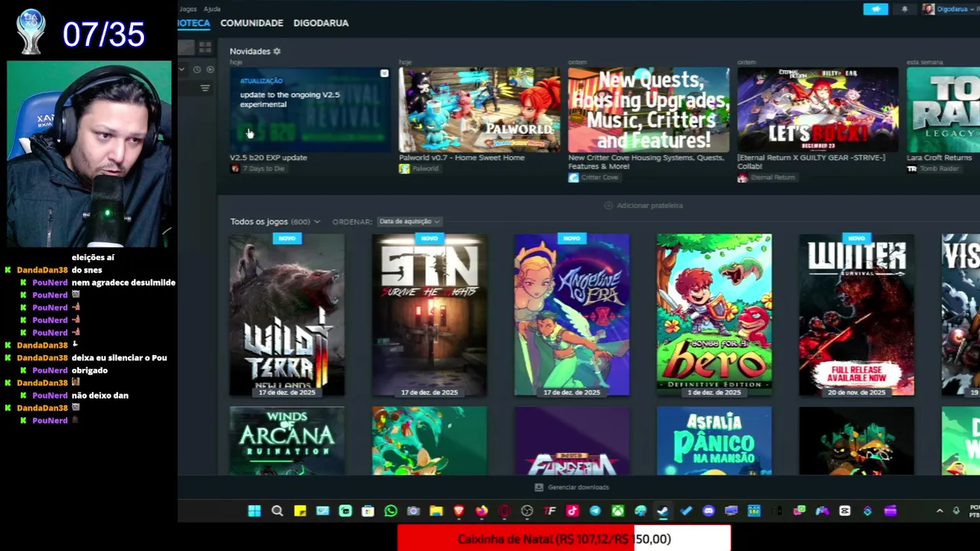Click the 'Novidades' section heading
Viewport: 980px width, 551px height.
point(250,51)
